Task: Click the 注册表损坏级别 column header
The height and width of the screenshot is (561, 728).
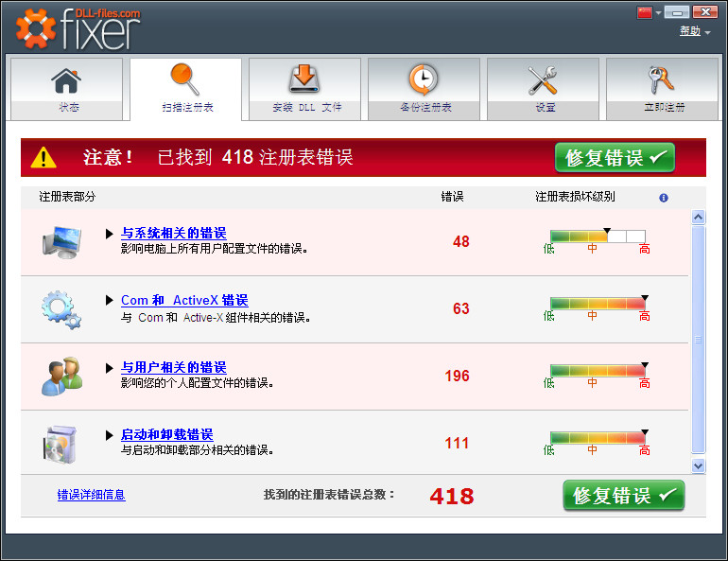Action: [575, 197]
